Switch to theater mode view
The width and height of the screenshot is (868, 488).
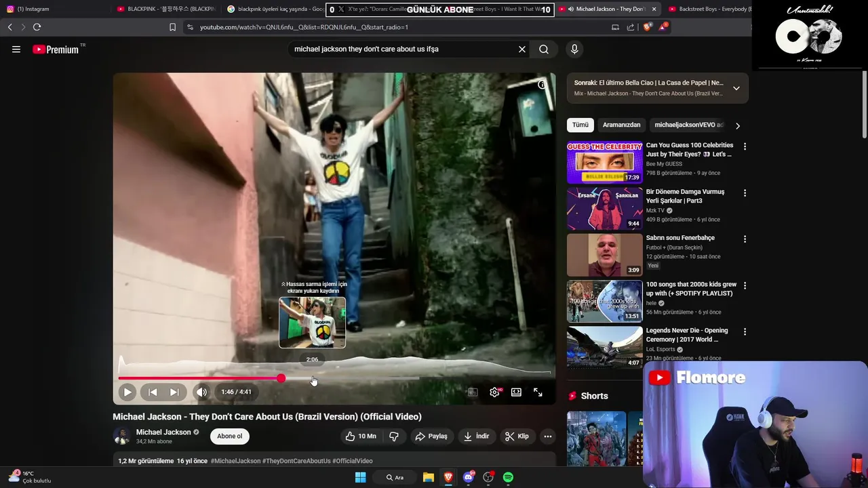(516, 392)
